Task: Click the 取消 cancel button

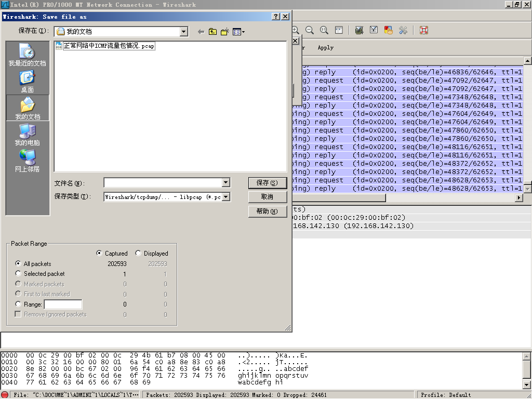Action: tap(268, 197)
